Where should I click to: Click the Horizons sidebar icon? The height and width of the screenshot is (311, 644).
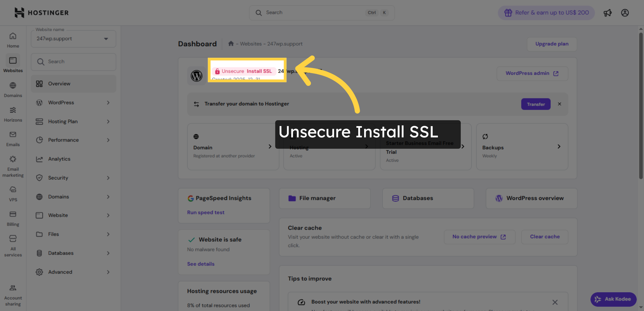click(x=13, y=113)
